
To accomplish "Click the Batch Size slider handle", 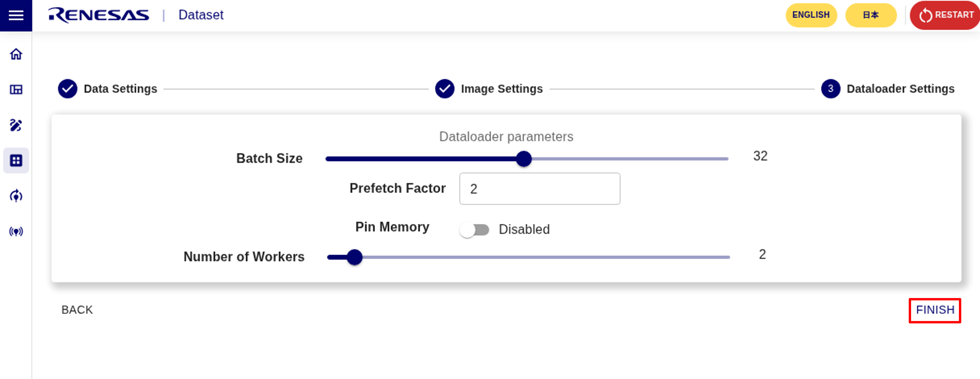I will pos(524,159).
